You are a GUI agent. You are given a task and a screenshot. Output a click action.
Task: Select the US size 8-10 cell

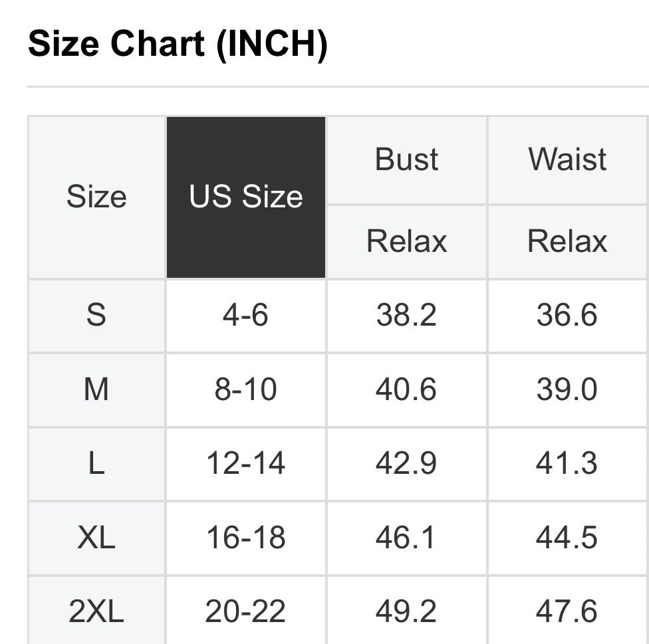point(246,389)
